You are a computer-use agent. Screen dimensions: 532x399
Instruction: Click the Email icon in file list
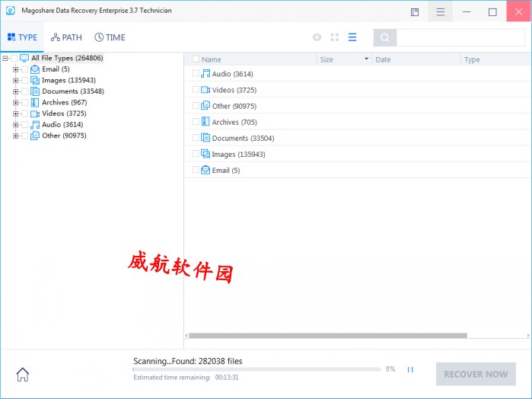pyautogui.click(x=205, y=170)
